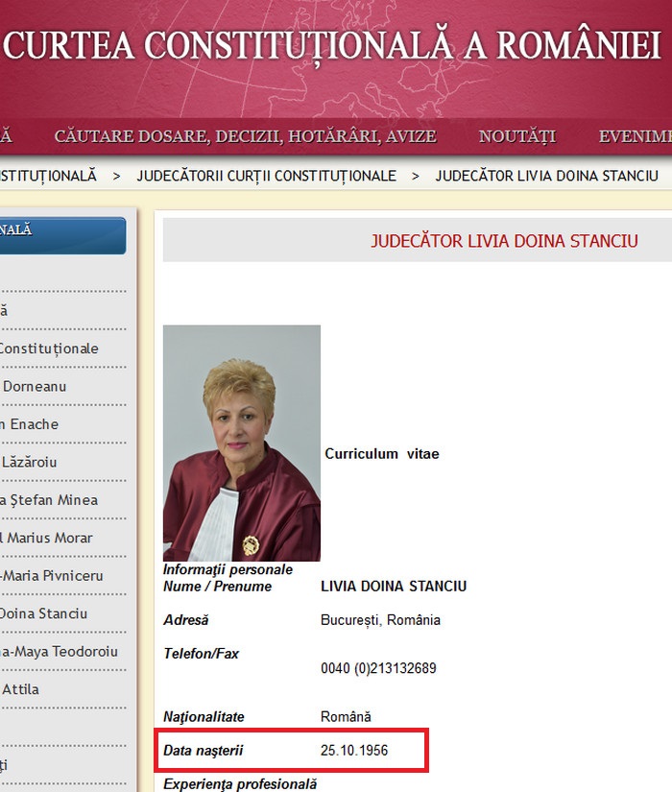672x792 pixels.
Task: Open the Attila sidebar link
Action: (x=20, y=689)
